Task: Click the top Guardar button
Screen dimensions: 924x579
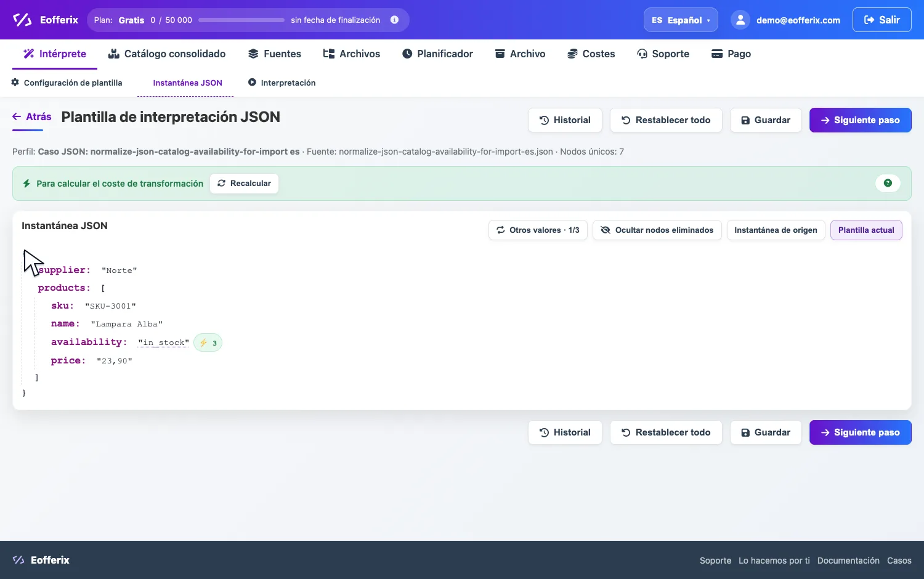Action: (x=766, y=120)
